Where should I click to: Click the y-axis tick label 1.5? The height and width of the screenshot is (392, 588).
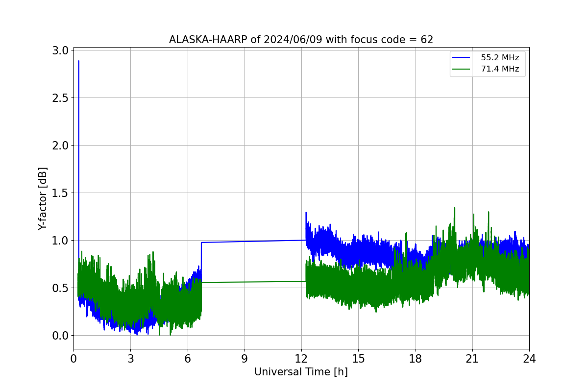(60, 193)
